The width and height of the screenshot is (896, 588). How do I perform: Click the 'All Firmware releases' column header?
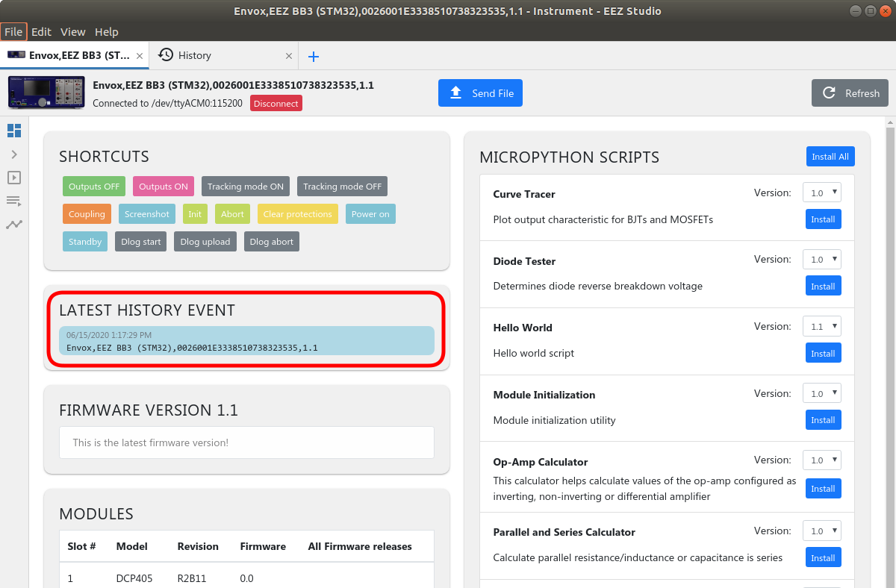coord(360,546)
